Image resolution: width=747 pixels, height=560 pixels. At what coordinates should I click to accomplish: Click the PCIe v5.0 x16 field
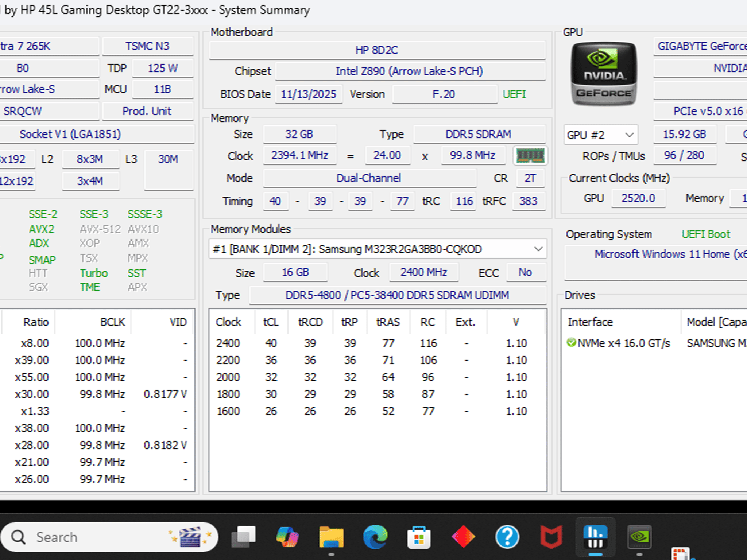tap(700, 111)
